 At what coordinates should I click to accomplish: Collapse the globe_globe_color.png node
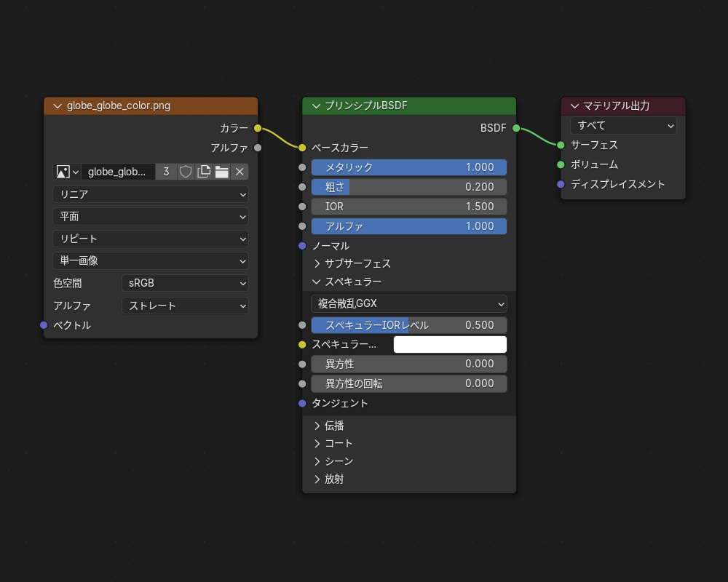click(x=58, y=106)
